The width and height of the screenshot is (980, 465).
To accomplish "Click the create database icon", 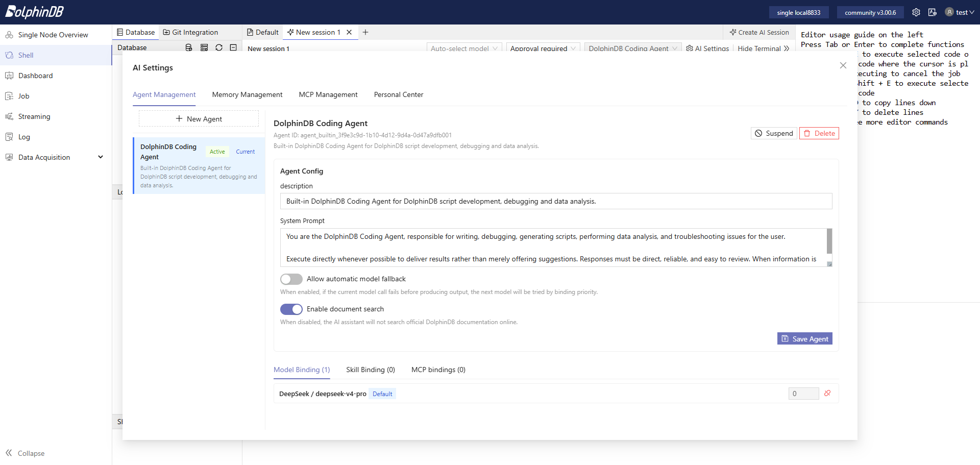I will point(189,47).
